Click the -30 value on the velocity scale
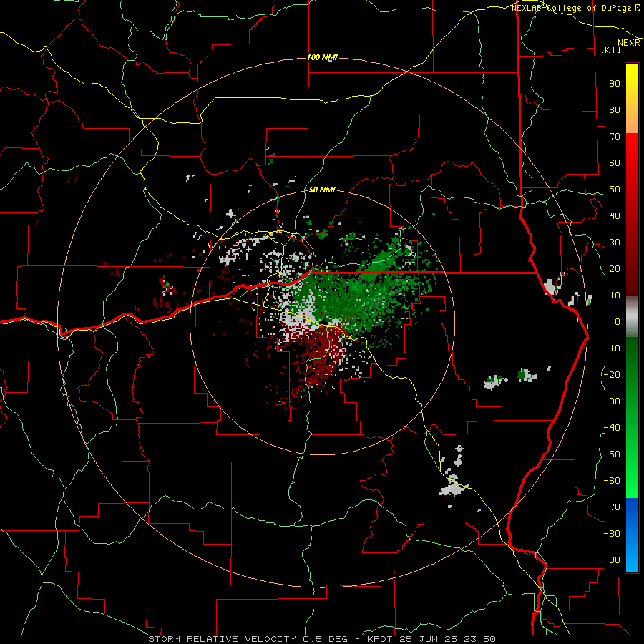 click(612, 401)
